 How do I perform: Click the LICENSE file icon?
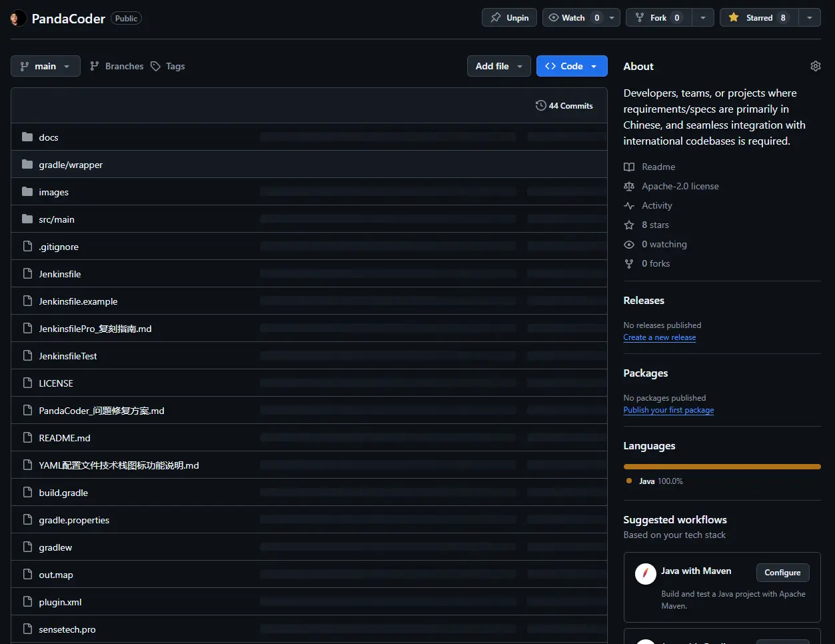(x=27, y=383)
